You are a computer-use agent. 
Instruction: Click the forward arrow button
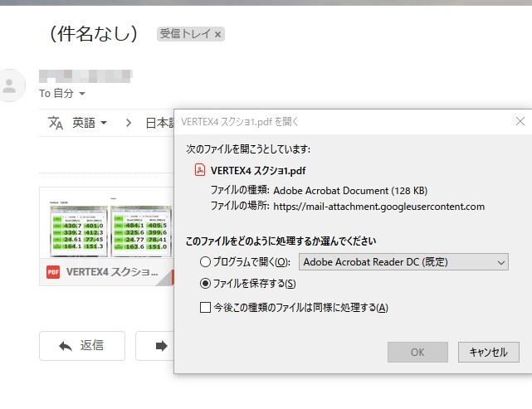154,346
